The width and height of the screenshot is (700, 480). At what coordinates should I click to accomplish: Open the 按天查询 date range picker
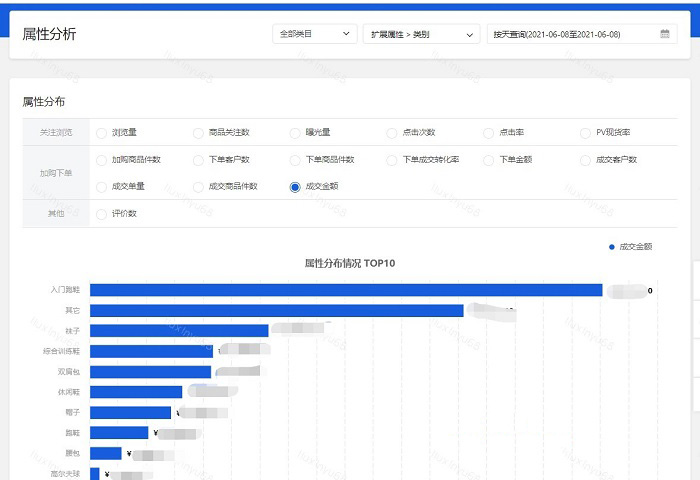point(582,34)
